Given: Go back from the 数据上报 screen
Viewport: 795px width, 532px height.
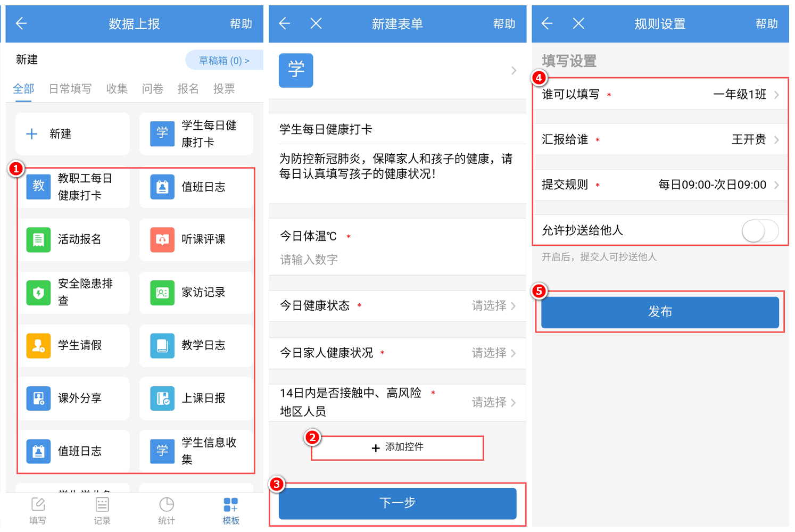Looking at the screenshot, I should [x=21, y=23].
